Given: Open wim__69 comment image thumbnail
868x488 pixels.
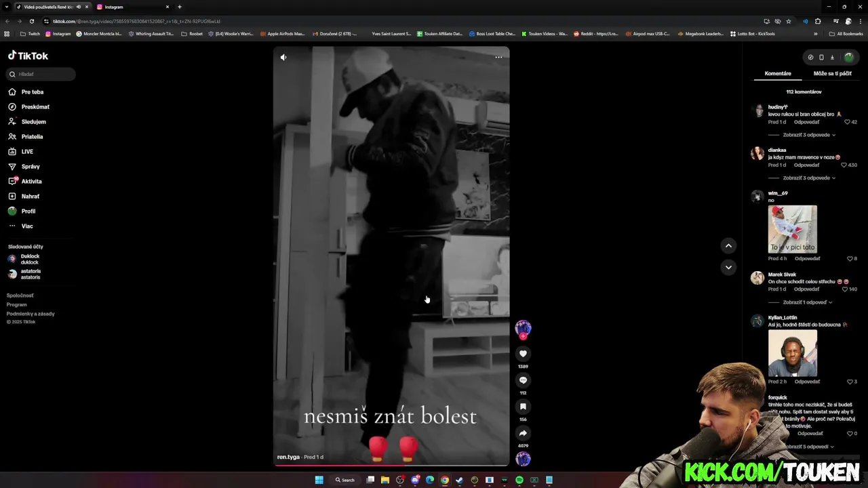Looking at the screenshot, I should 793,229.
